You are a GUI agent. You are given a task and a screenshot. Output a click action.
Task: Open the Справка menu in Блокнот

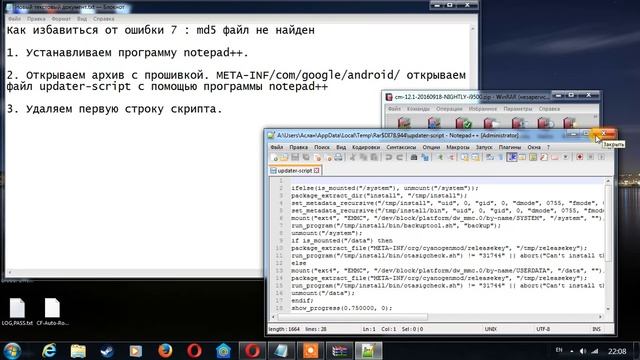coord(103,19)
